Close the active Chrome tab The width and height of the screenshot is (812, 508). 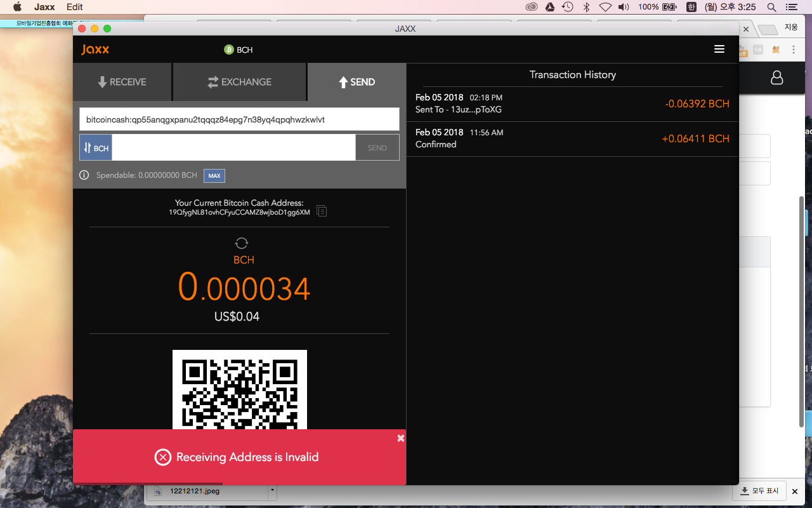click(x=746, y=29)
